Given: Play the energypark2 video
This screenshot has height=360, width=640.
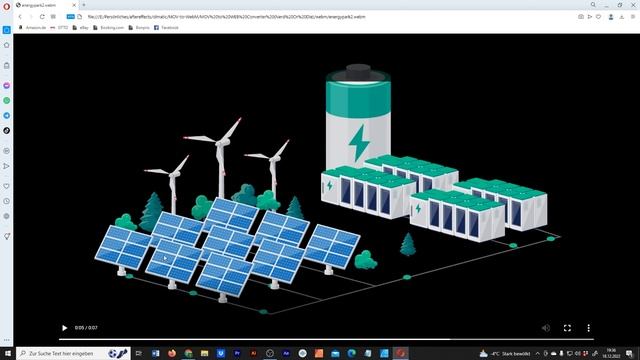Looking at the screenshot, I should pyautogui.click(x=64, y=328).
